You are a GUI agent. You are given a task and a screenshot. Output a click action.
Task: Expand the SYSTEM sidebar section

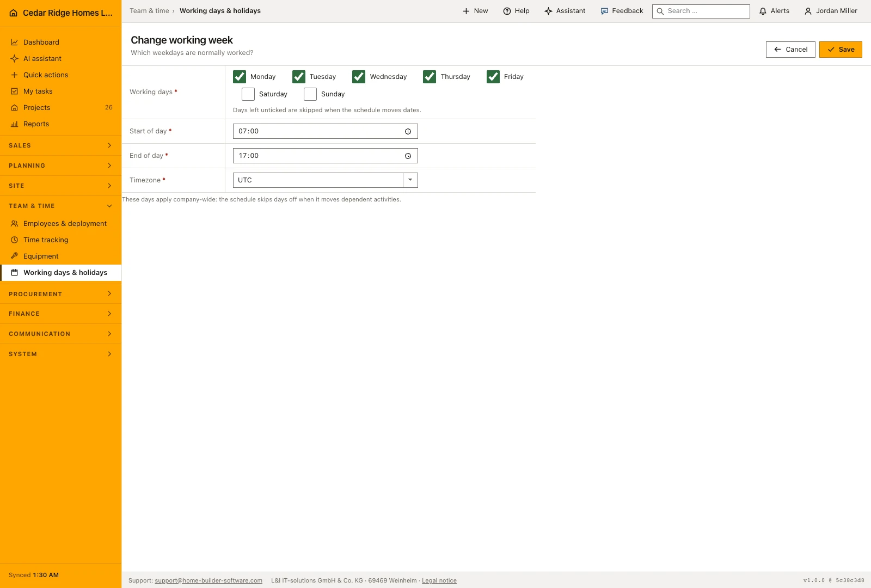click(x=60, y=354)
